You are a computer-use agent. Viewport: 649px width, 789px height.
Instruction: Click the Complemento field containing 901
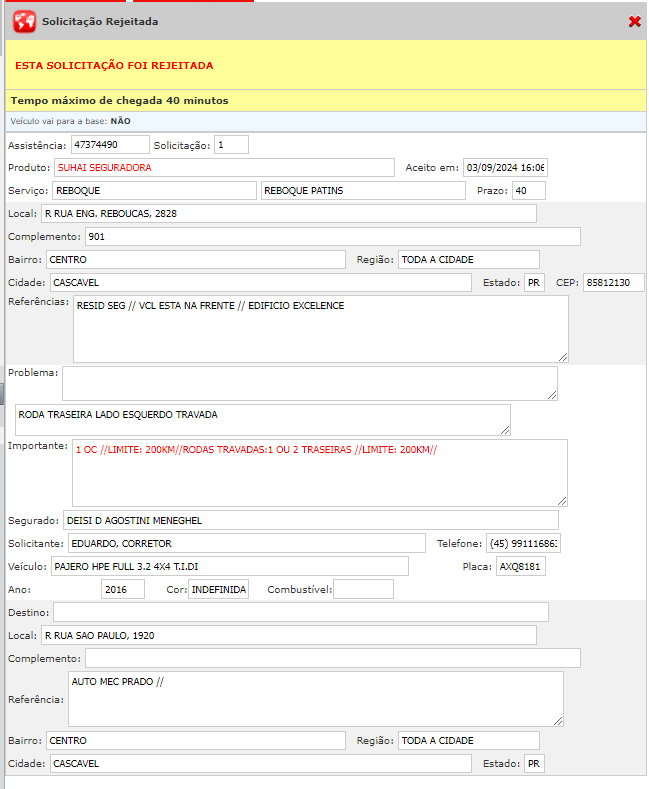[x=331, y=237]
